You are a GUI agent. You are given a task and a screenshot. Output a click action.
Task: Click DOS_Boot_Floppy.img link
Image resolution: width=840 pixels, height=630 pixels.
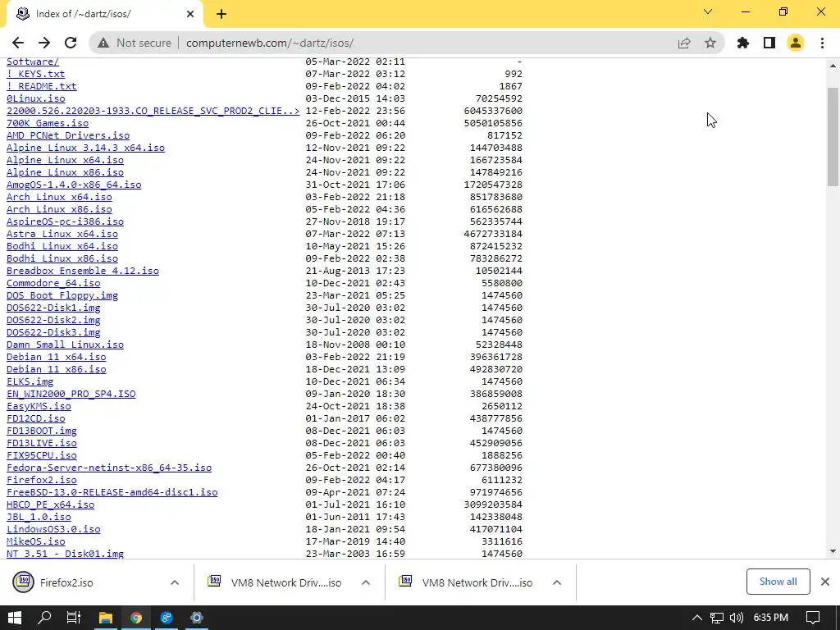pos(62,295)
